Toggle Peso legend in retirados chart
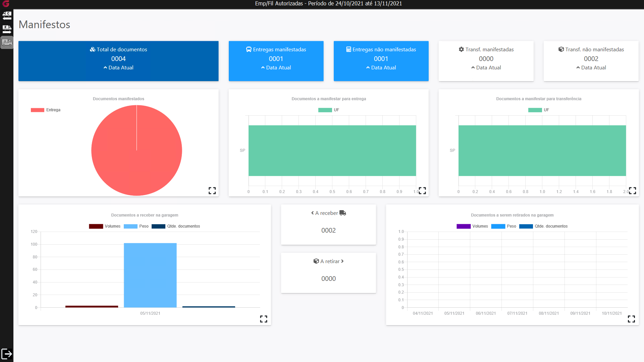The height and width of the screenshot is (362, 644). pos(503,226)
